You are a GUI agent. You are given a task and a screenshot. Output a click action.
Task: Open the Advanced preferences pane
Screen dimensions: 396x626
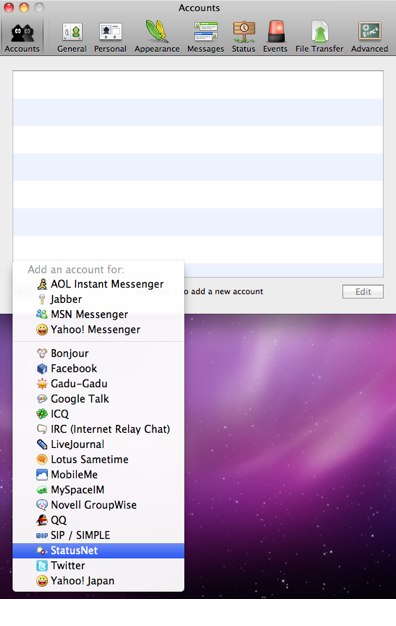click(x=370, y=38)
